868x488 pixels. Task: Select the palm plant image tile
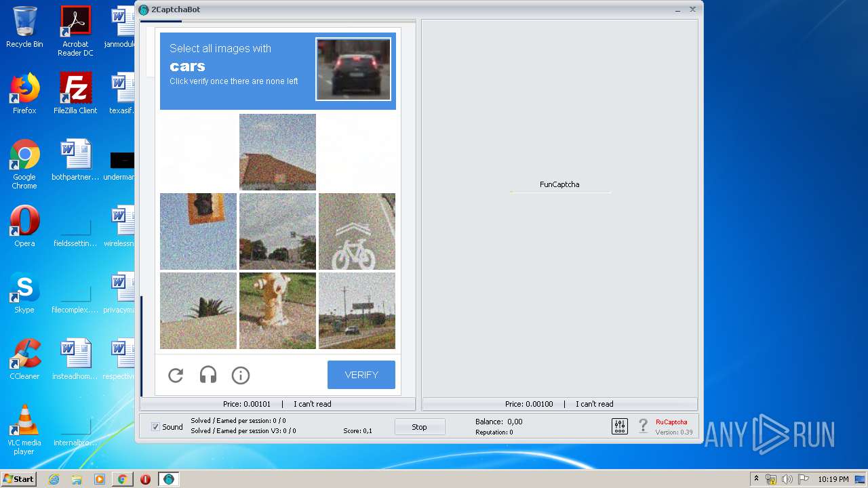point(198,310)
